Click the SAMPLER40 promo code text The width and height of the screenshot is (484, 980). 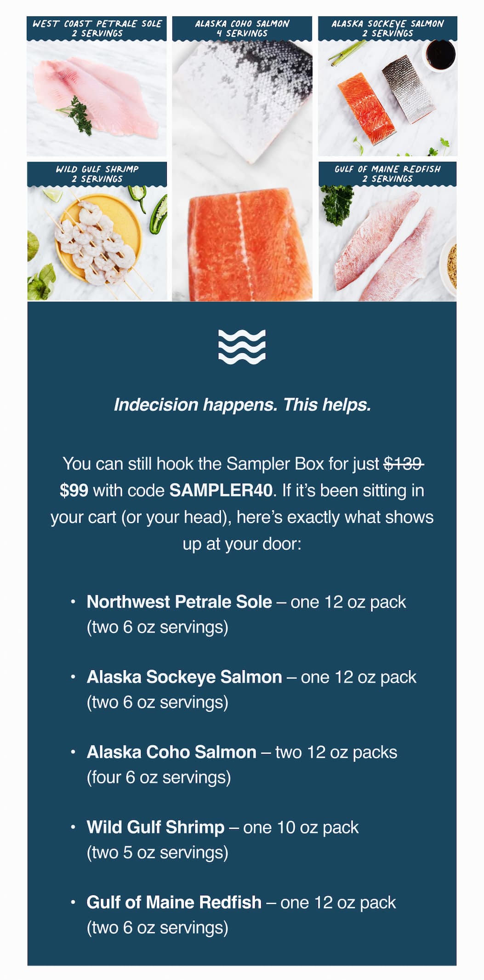click(x=221, y=490)
